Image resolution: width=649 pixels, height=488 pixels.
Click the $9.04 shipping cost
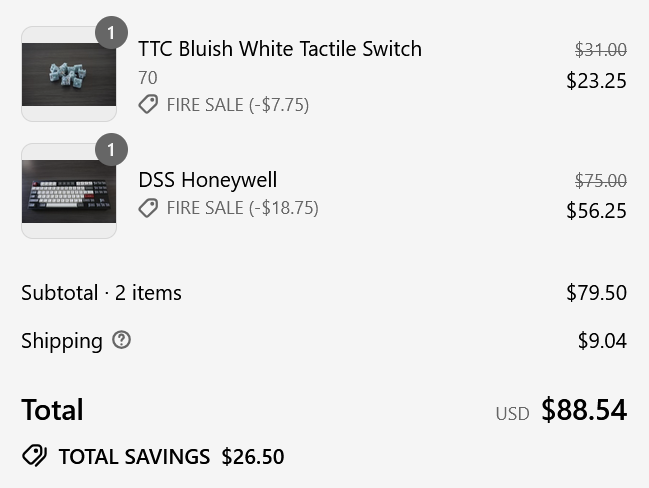(602, 341)
